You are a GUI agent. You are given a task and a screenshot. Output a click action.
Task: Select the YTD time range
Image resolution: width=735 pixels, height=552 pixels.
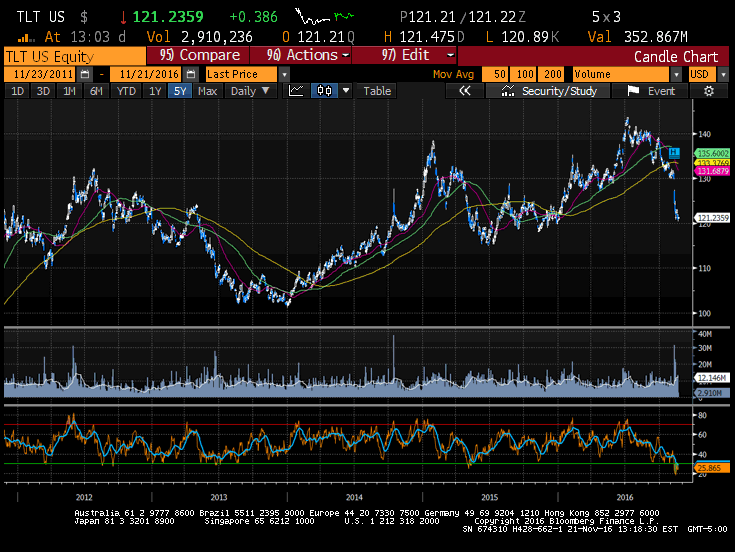pyautogui.click(x=126, y=91)
